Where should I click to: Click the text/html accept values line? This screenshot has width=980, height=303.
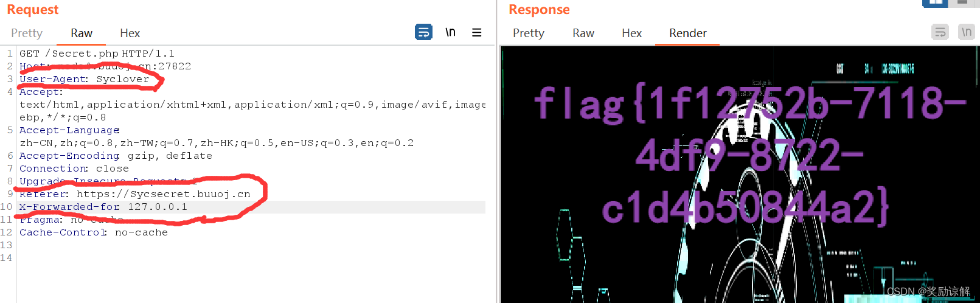[252, 105]
